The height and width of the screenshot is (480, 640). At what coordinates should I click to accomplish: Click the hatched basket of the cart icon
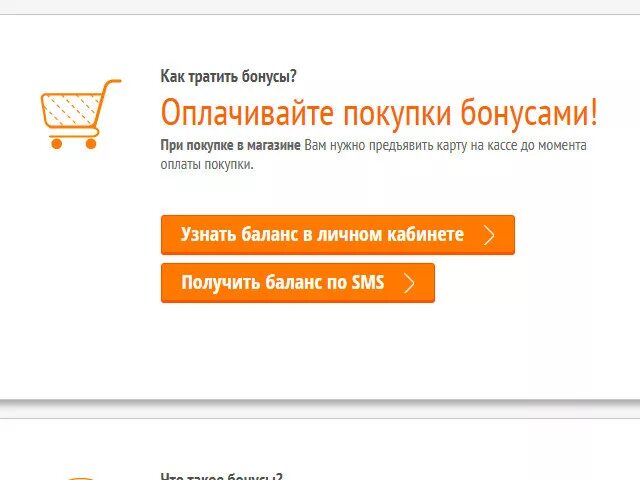point(72,109)
